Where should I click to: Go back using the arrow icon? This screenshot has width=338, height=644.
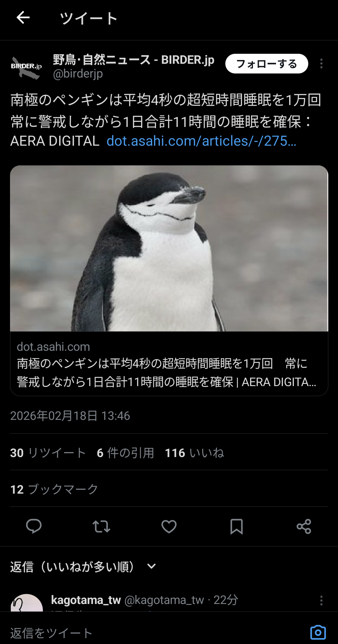tap(23, 18)
